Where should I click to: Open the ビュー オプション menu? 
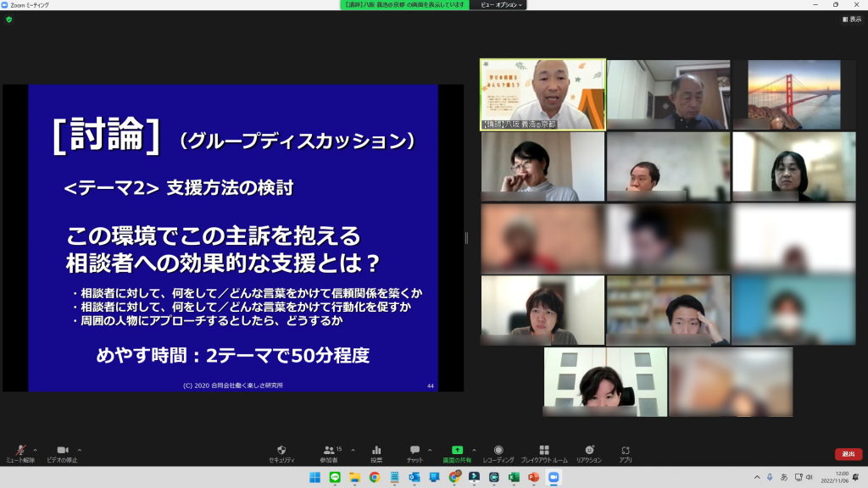pyautogui.click(x=502, y=4)
